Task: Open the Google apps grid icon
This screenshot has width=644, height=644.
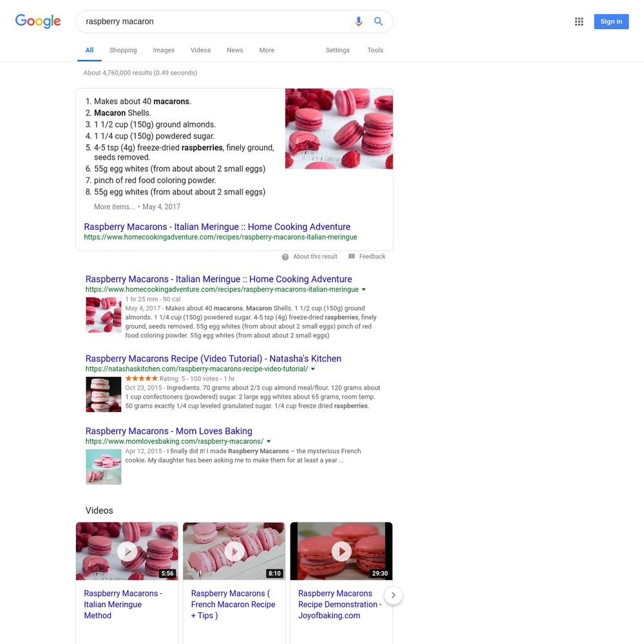Action: [x=579, y=21]
